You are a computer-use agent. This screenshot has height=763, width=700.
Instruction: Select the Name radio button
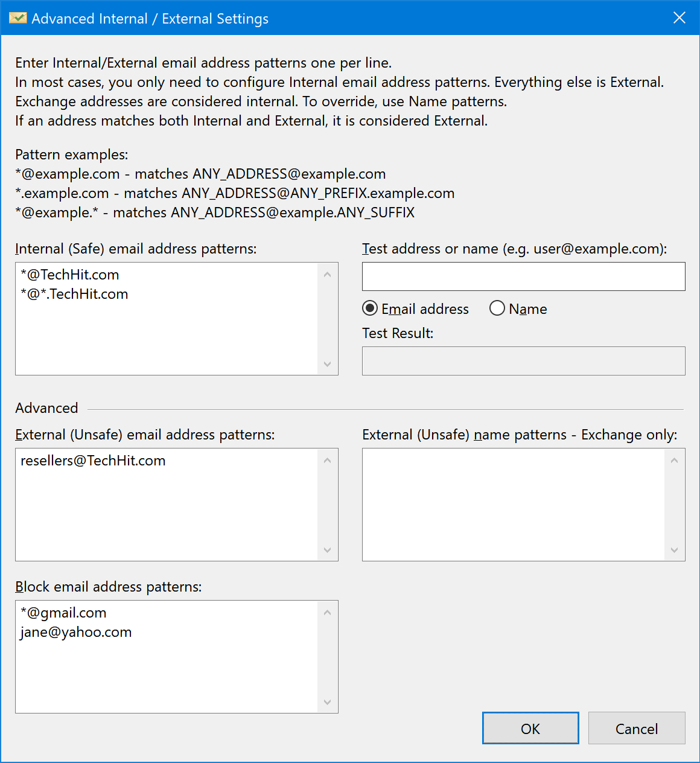[497, 308]
